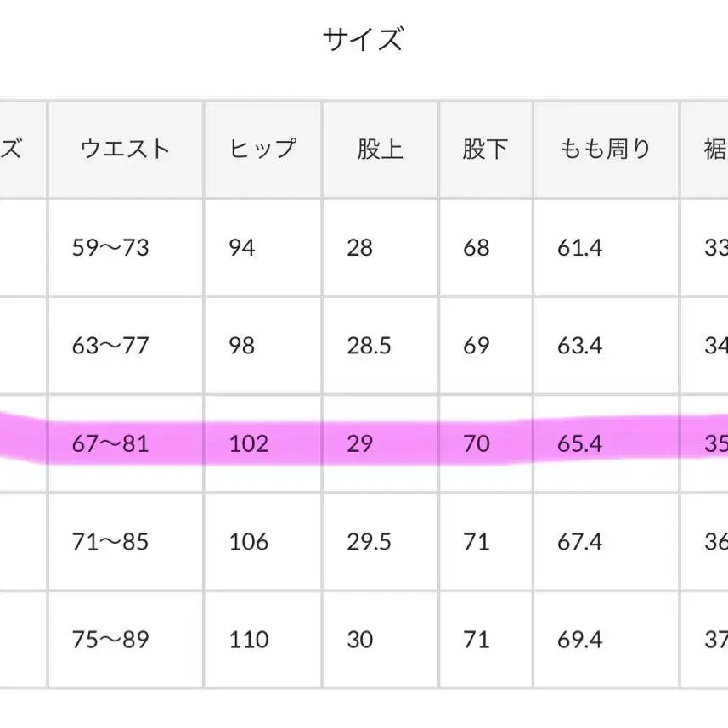Click the thigh value 61.4
The width and height of the screenshot is (728, 728).
click(x=580, y=247)
